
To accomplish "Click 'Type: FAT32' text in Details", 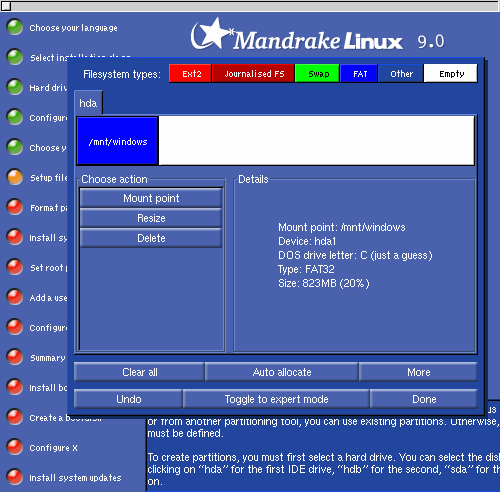I will [306, 269].
